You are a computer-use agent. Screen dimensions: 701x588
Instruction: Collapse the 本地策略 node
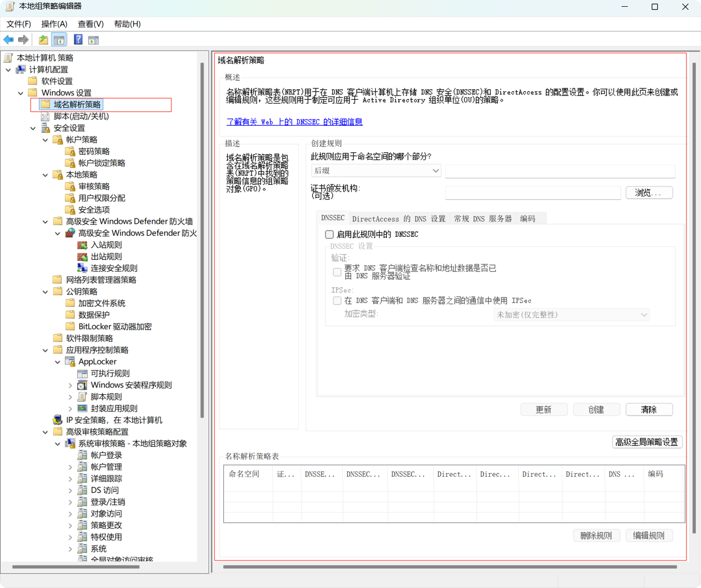click(x=45, y=175)
